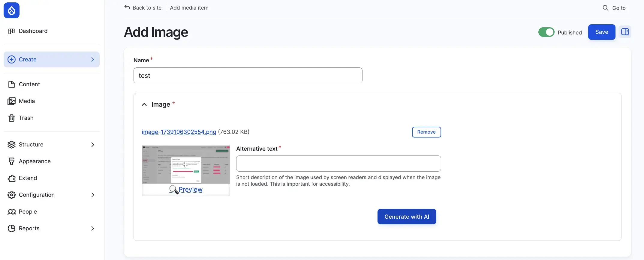Click the Save button
Image resolution: width=644 pixels, height=260 pixels.
(601, 32)
